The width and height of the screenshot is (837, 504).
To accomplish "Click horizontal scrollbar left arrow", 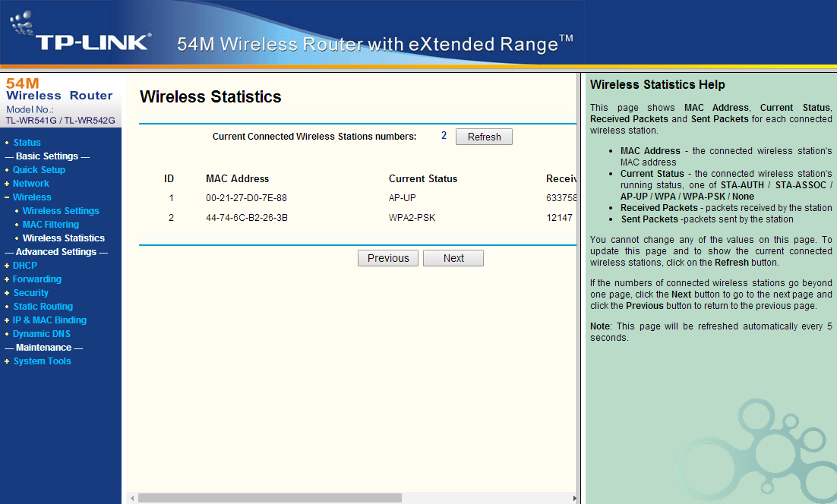I will (x=132, y=498).
